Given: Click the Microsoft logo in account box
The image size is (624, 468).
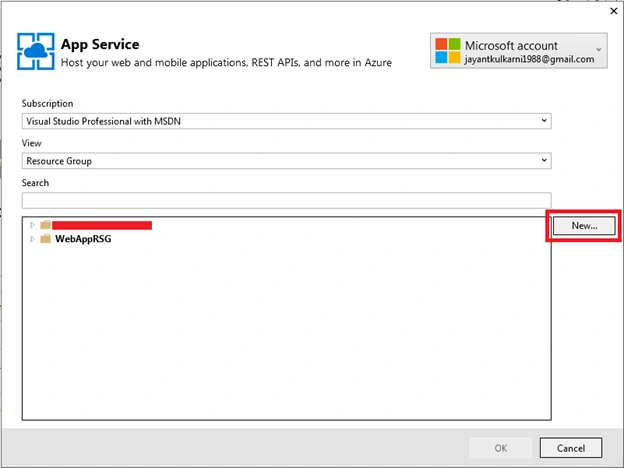Looking at the screenshot, I should tap(448, 51).
